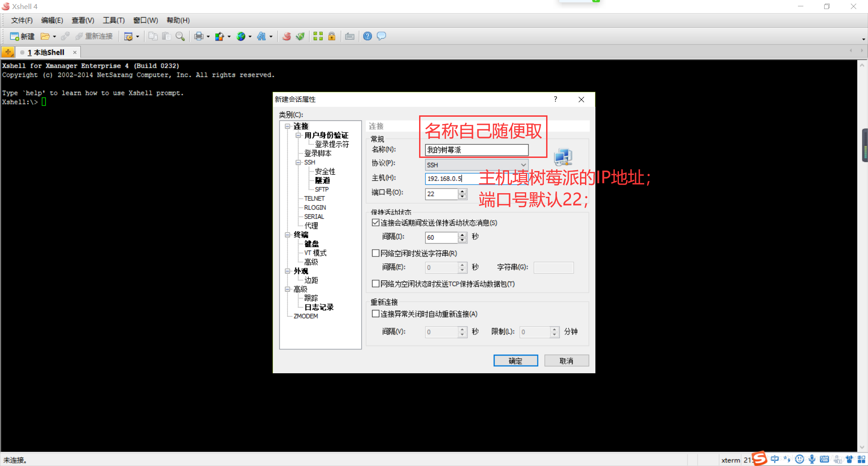Select ZMODEM in the category tree
This screenshot has width=868, height=466.
(306, 316)
